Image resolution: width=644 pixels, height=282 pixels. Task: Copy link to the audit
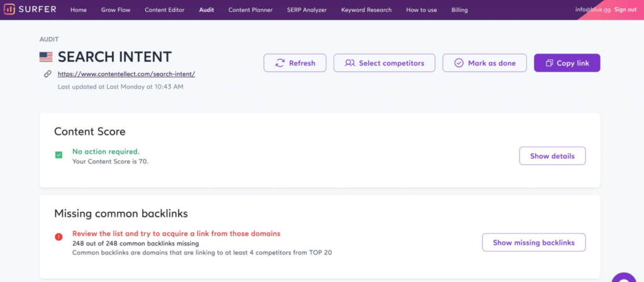(x=567, y=63)
